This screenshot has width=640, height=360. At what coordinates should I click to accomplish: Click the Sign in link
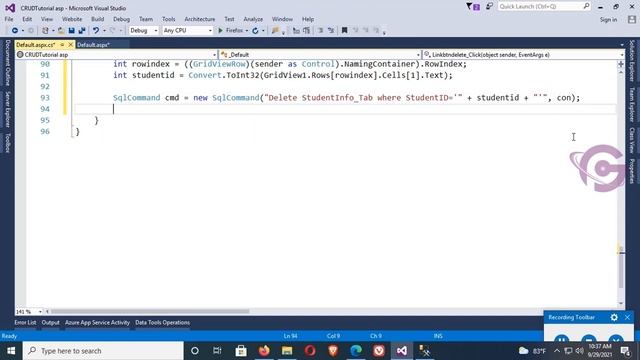[608, 20]
